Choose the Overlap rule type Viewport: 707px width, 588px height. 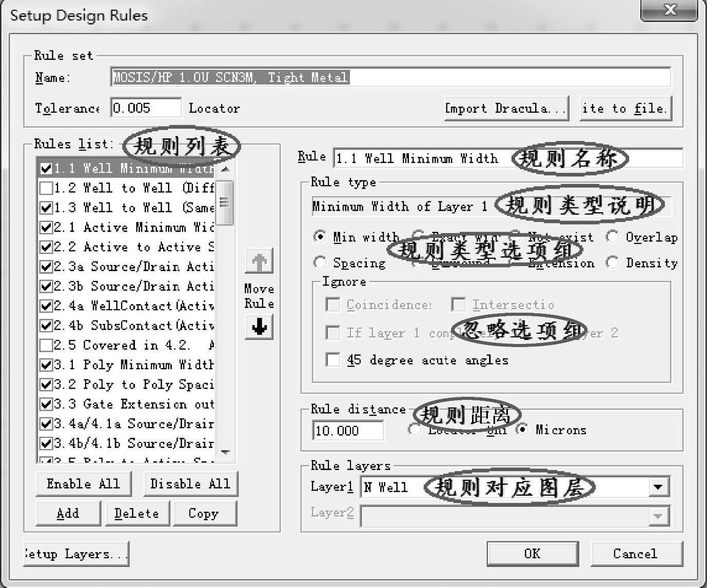[612, 237]
